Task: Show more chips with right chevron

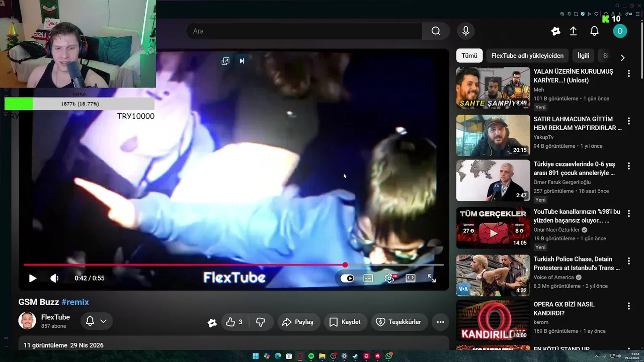Action: [622, 58]
